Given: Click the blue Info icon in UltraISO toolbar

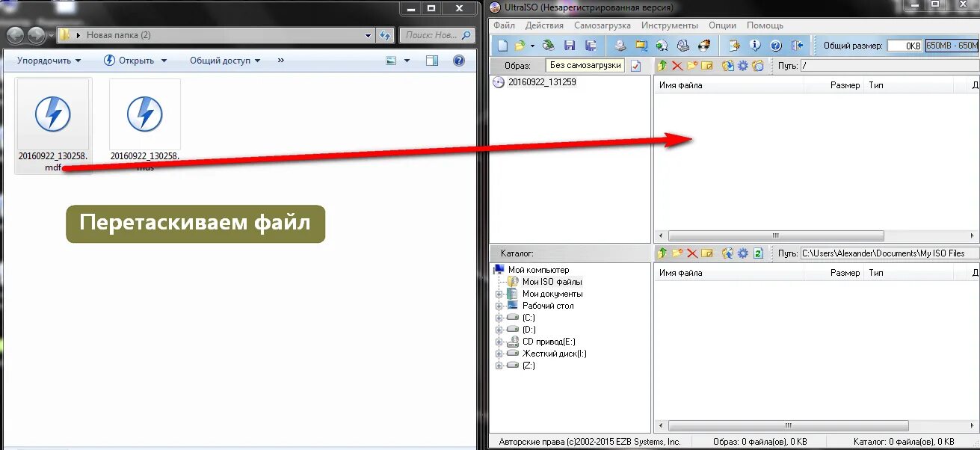Looking at the screenshot, I should 755,46.
